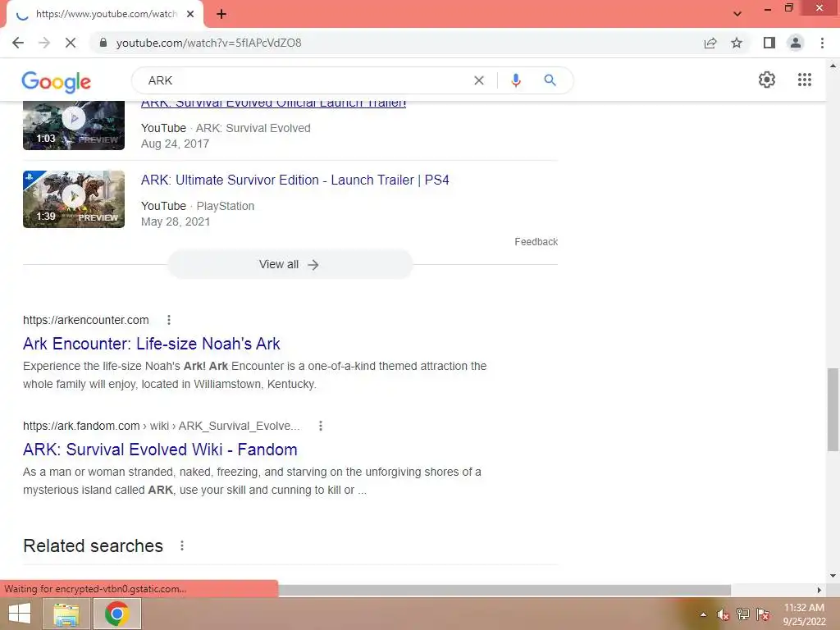
Task: Click the horizontal scrollbar thumb
Action: click(504, 590)
